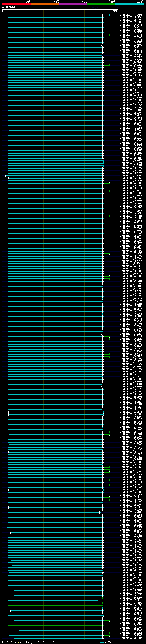Select the UniRef100_P49401 label
Image resolution: width=146 pixels, height=644 pixels.
click(131, 108)
